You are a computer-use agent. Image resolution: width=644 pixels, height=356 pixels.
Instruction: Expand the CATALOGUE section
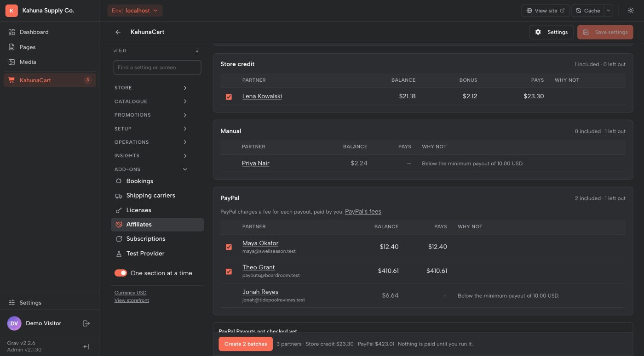point(151,102)
